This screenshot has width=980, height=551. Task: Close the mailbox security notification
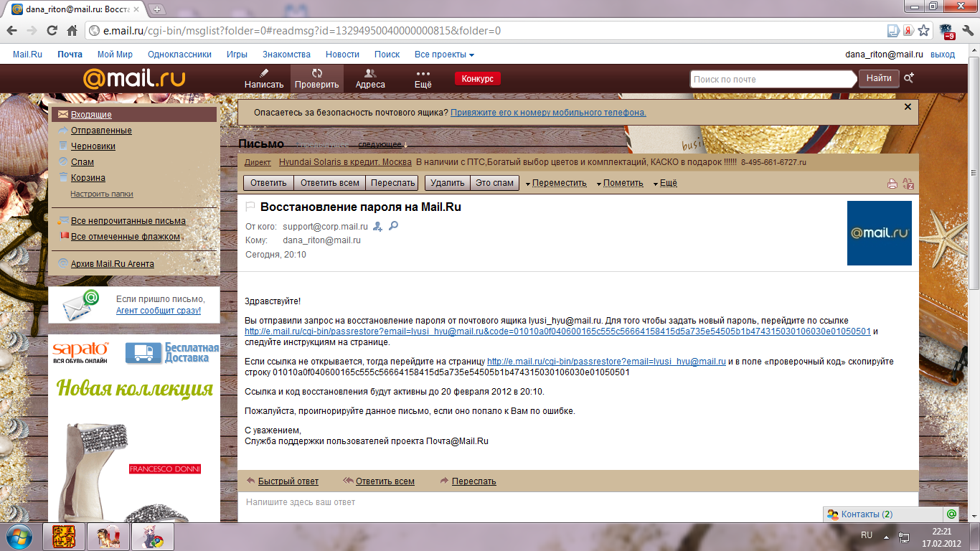908,106
